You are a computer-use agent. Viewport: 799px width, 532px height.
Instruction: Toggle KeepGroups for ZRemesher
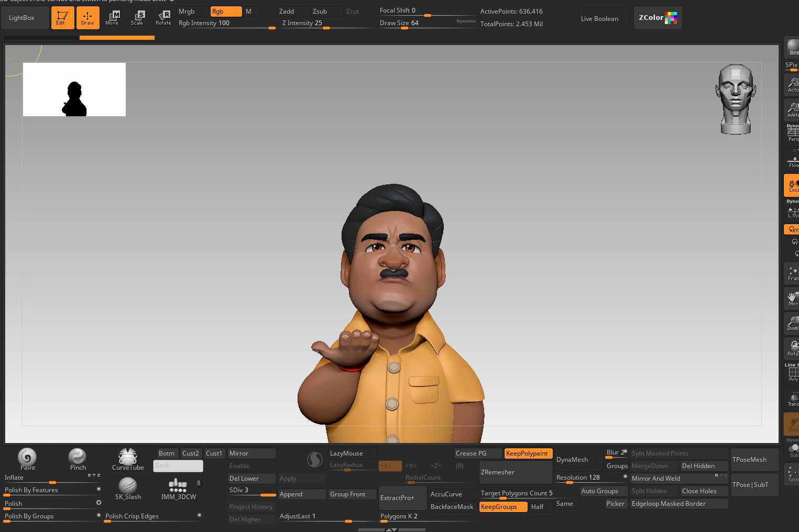pos(503,507)
